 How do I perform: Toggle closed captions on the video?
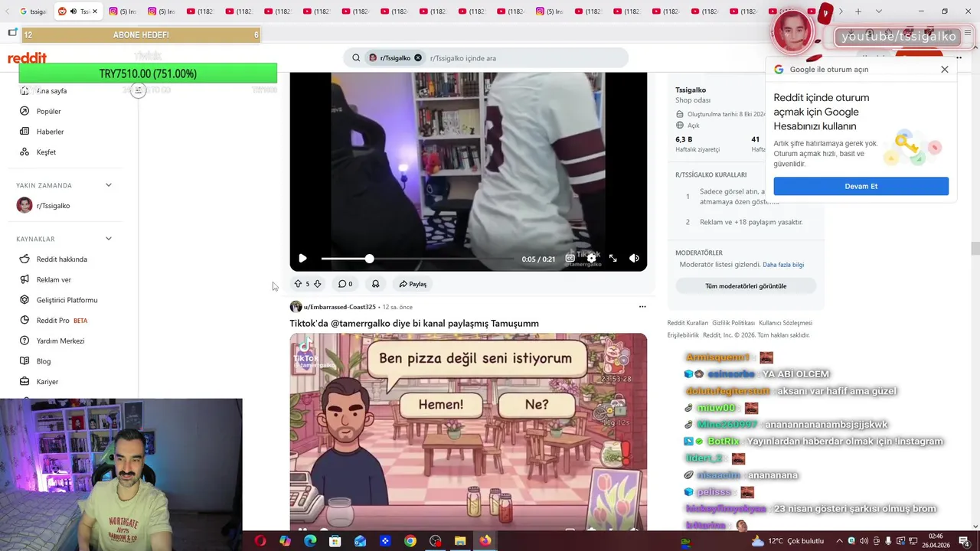[570, 259]
